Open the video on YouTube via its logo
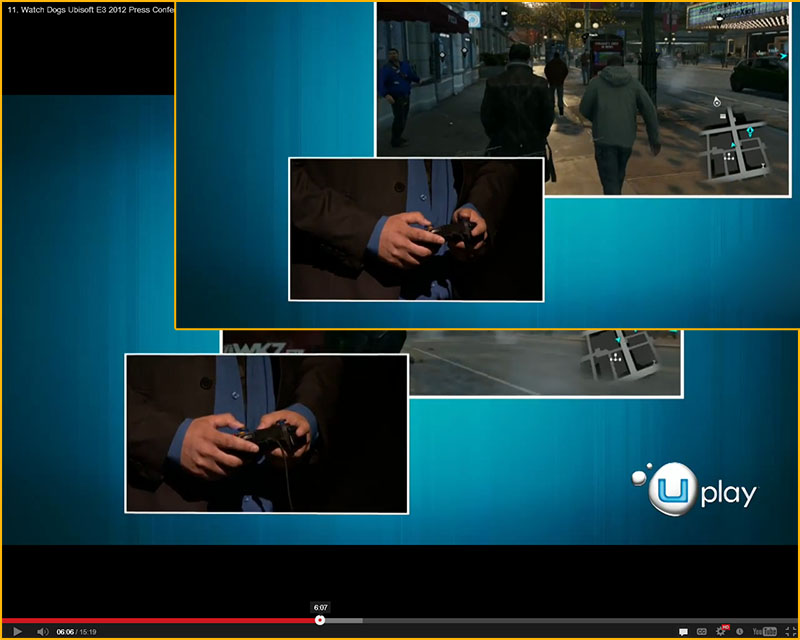This screenshot has height=640, width=800. [764, 632]
